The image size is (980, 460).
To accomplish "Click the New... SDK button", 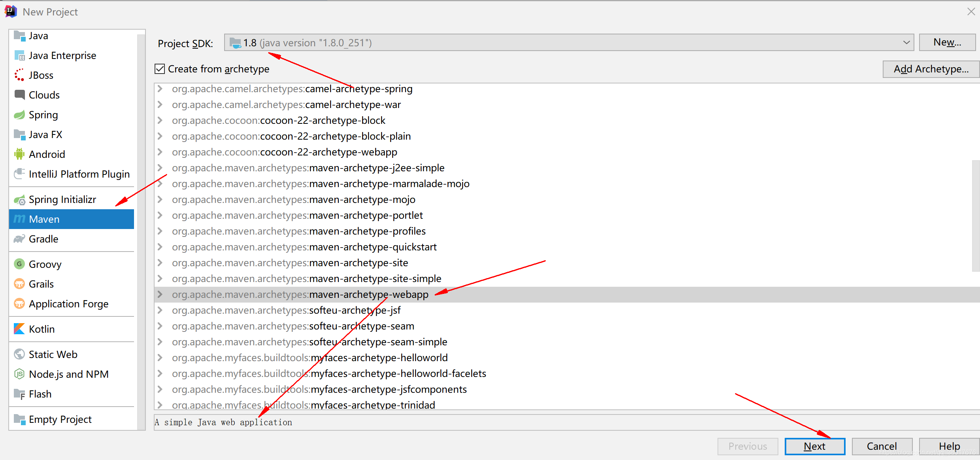I will tap(947, 42).
